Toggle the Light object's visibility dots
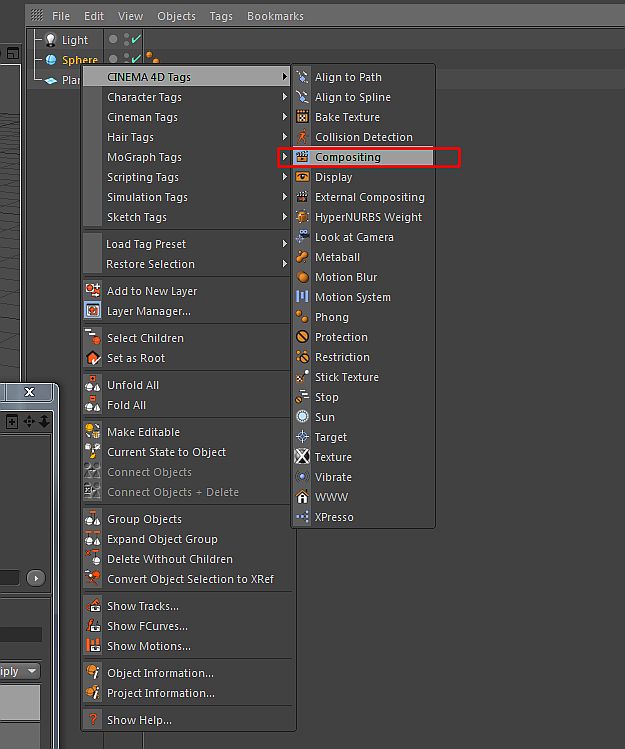Viewport: 625px width, 749px height. (126, 40)
